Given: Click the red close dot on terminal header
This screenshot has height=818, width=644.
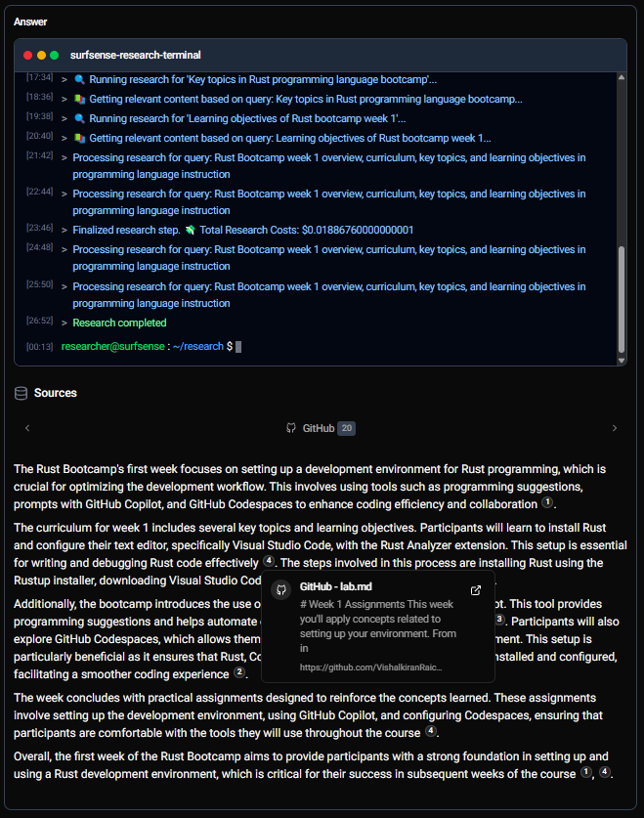Looking at the screenshot, I should pyautogui.click(x=28, y=56).
